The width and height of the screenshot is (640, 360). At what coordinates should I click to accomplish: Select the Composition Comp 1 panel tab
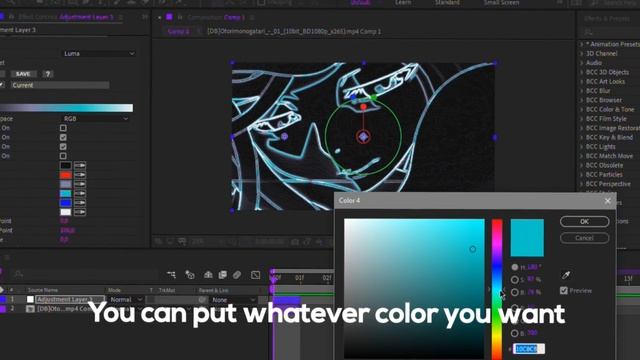tap(216, 17)
